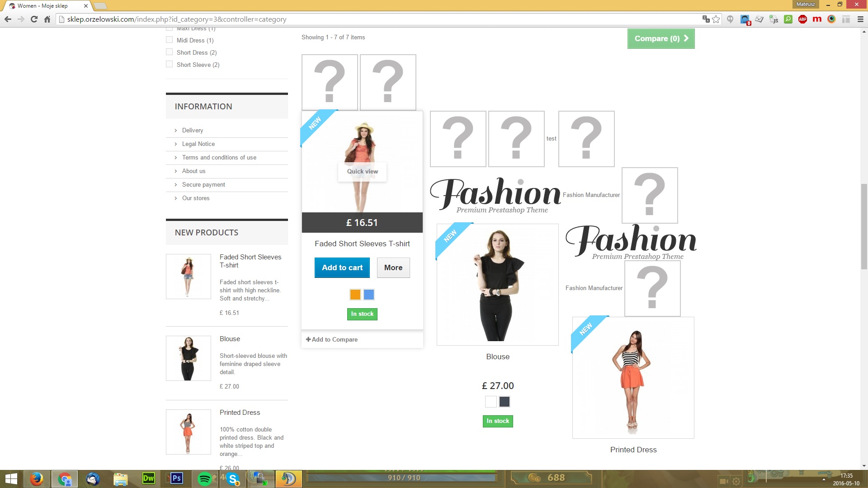Select the white swatch under Blouse
Viewport: 868px width, 488px height.
(491, 402)
